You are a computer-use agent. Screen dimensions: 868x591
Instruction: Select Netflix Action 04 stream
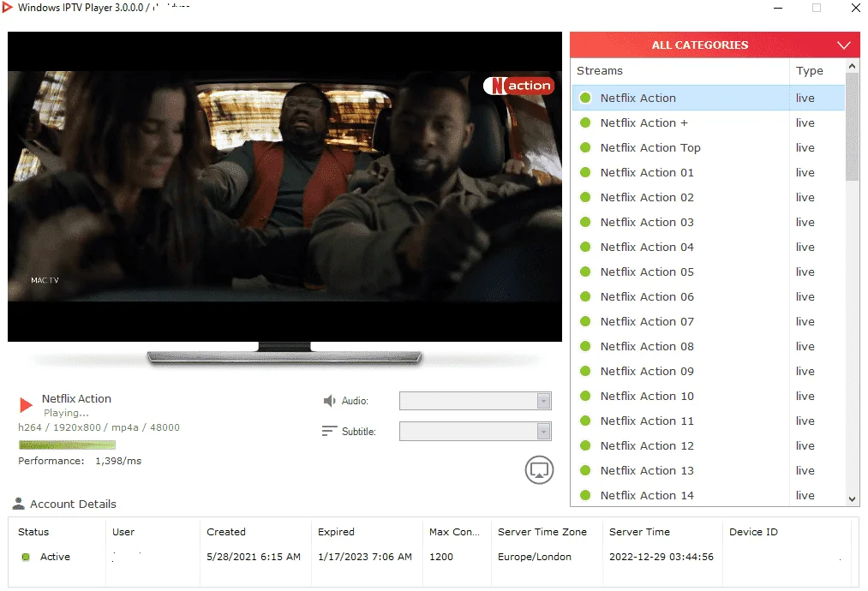pyautogui.click(x=709, y=248)
